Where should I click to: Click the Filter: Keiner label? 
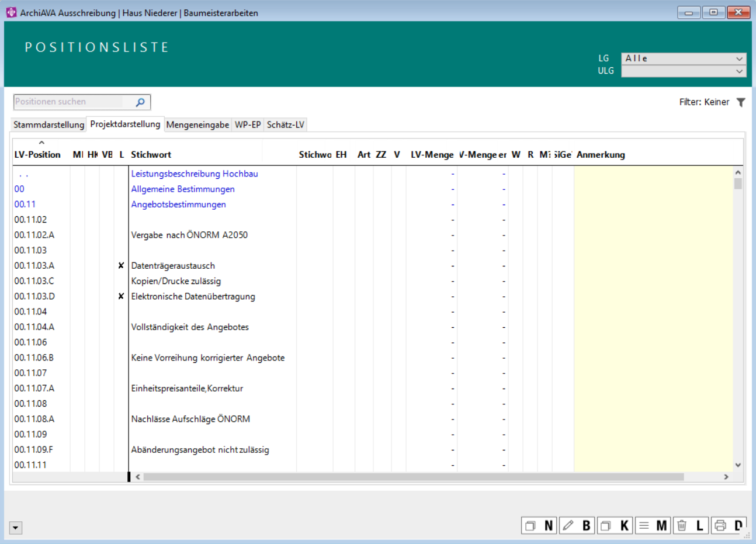click(x=704, y=102)
